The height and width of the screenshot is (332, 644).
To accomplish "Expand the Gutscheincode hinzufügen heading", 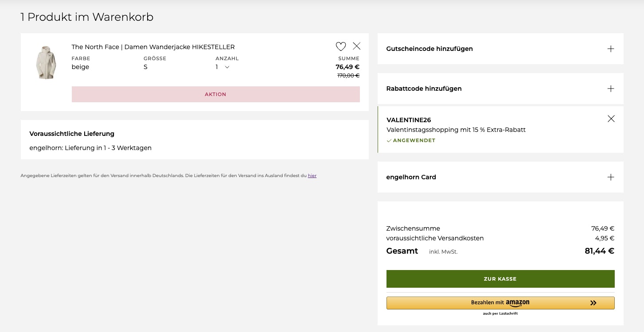I will coord(429,49).
